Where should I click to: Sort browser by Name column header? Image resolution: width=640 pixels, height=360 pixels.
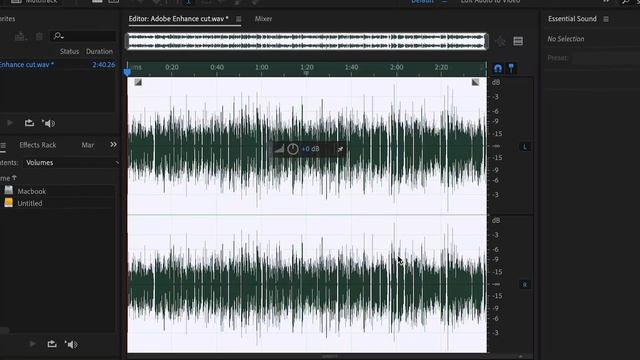[8, 178]
